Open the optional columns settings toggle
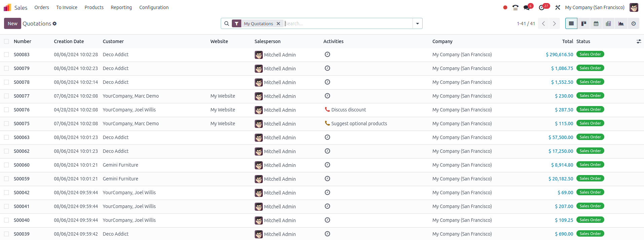Screen dimensions: 644x240 [x=638, y=41]
